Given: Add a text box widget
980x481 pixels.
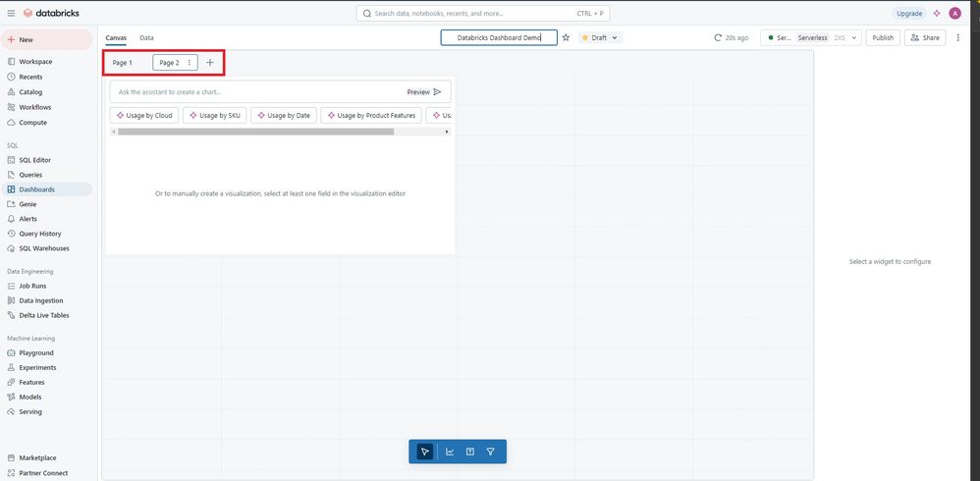Looking at the screenshot, I should [470, 452].
